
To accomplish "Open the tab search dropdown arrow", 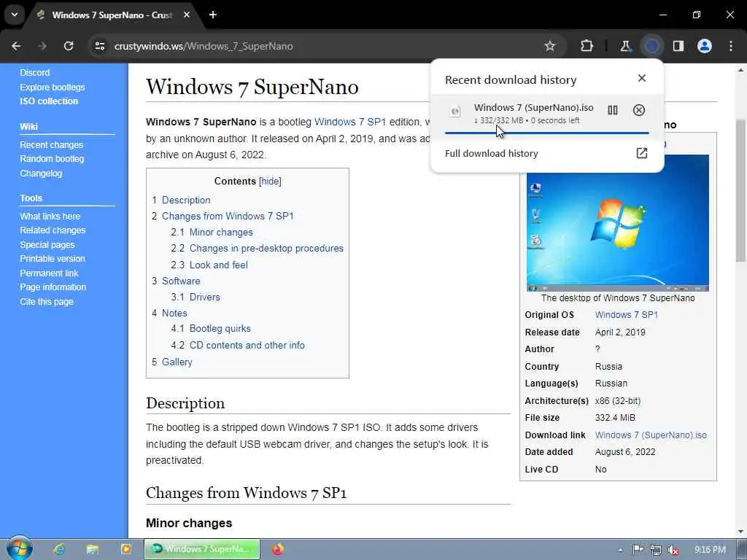I will click(15, 15).
